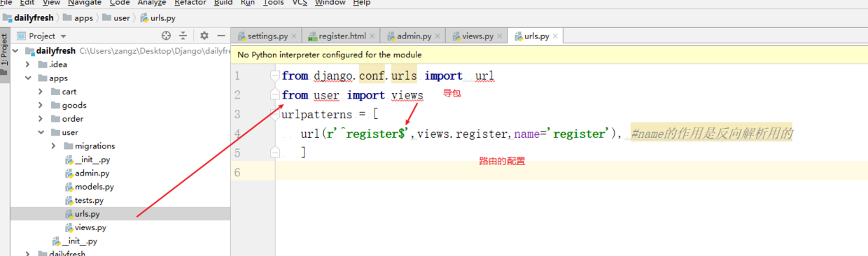Viewport: 868px width, 256px height.
Task: Click line number 4 in the gutter
Action: tap(238, 133)
